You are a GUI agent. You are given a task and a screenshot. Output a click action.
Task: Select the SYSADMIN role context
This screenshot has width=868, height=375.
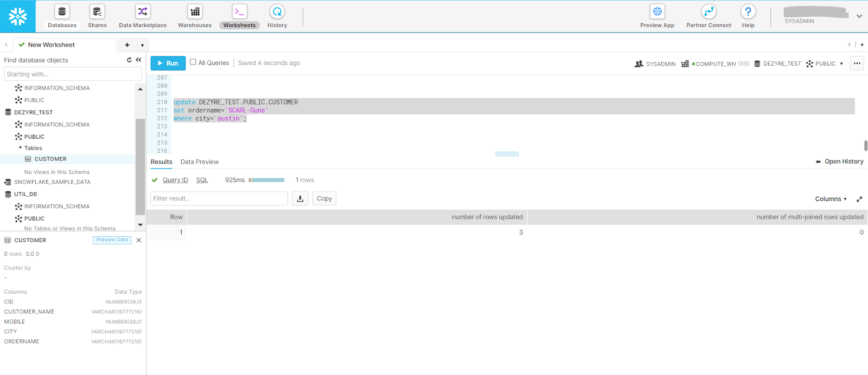pyautogui.click(x=655, y=64)
